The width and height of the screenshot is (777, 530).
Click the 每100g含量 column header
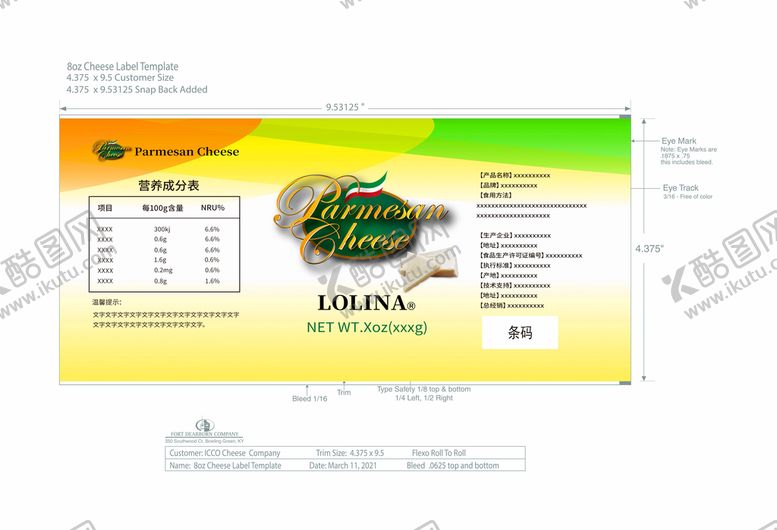[x=163, y=208]
